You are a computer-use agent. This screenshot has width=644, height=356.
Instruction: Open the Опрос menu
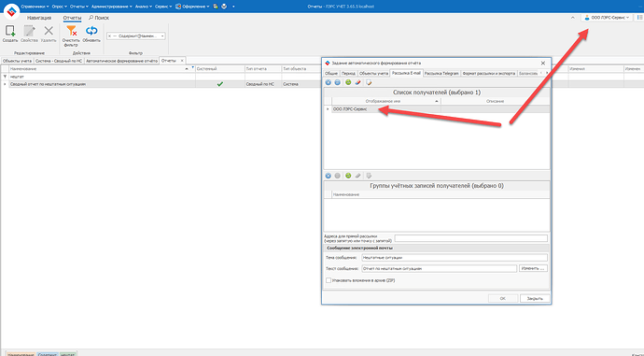click(x=59, y=7)
